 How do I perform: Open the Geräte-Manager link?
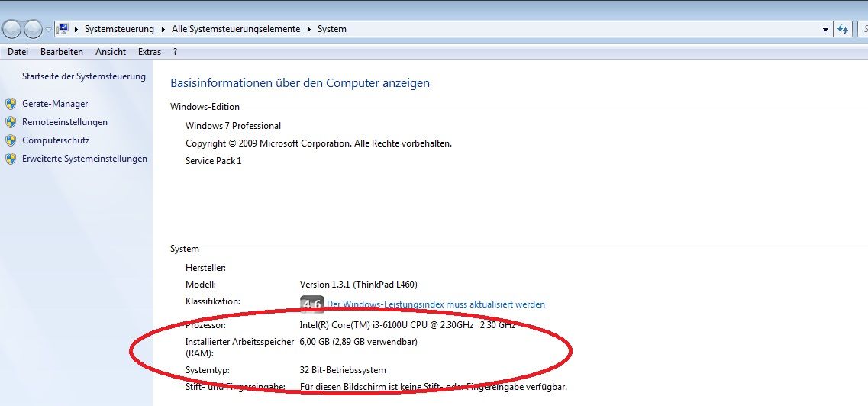click(x=55, y=104)
